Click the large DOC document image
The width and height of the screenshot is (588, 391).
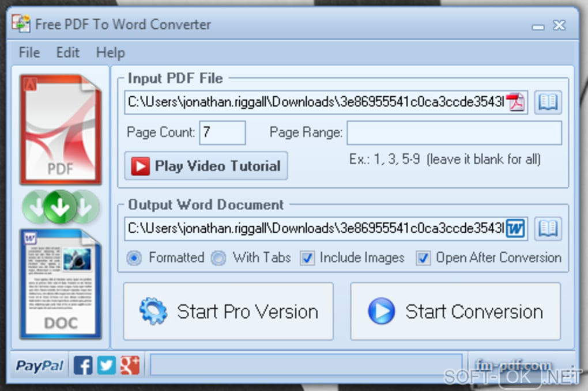tap(61, 284)
